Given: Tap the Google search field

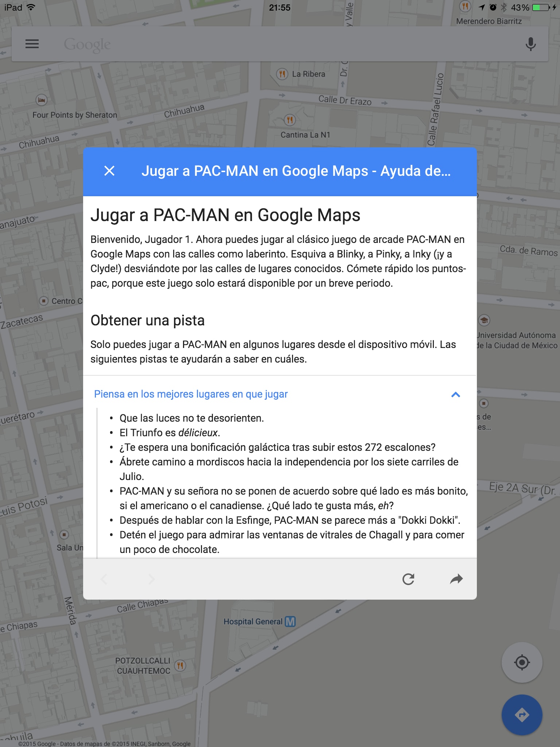Looking at the screenshot, I should coord(280,44).
